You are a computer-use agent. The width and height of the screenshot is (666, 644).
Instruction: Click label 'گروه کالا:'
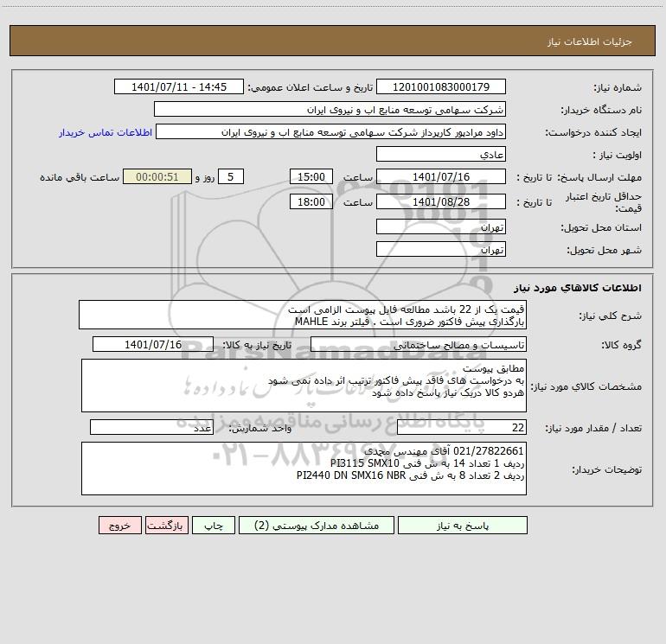coord(621,345)
